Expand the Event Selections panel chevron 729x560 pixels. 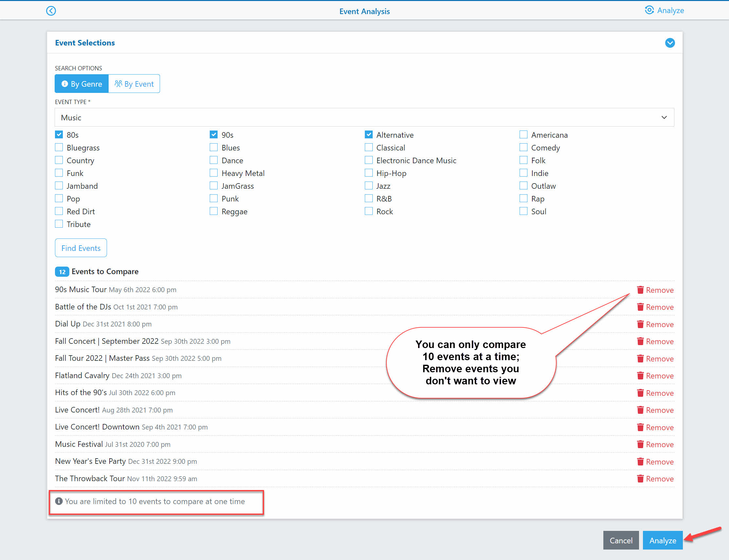(670, 42)
